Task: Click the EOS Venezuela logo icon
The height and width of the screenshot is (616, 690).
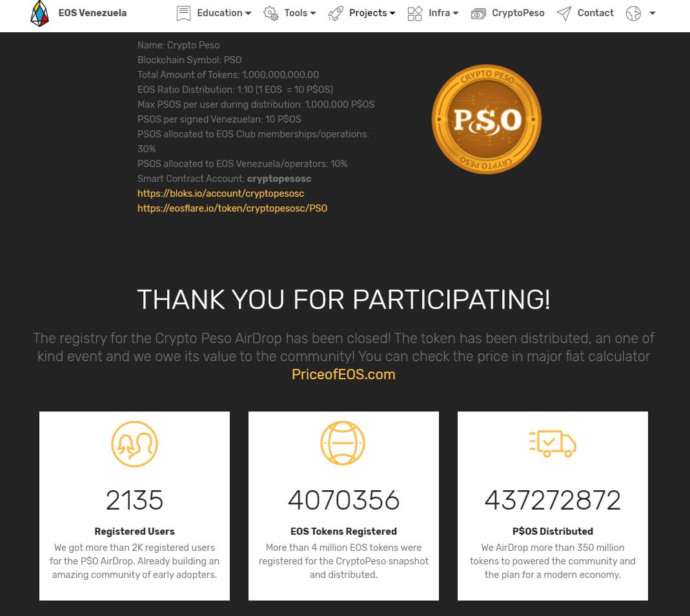Action: pyautogui.click(x=39, y=13)
